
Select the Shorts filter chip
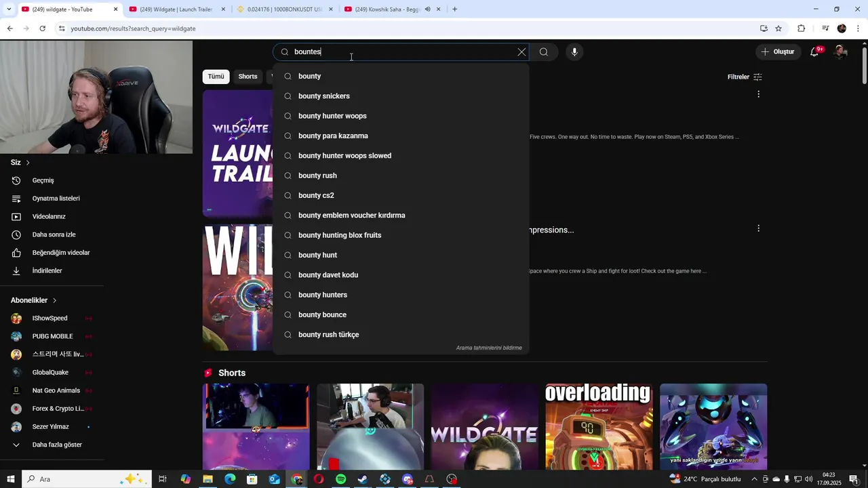click(248, 77)
